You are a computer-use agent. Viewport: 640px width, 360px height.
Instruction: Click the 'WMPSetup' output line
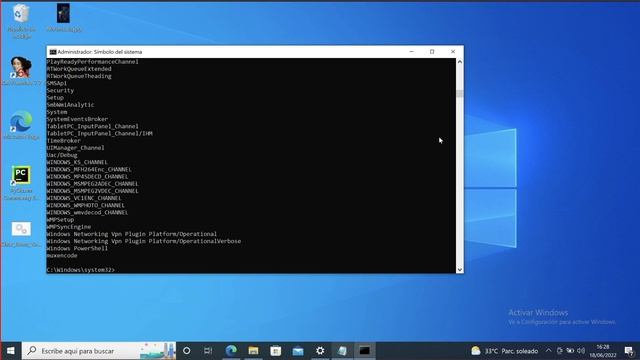tap(60, 220)
